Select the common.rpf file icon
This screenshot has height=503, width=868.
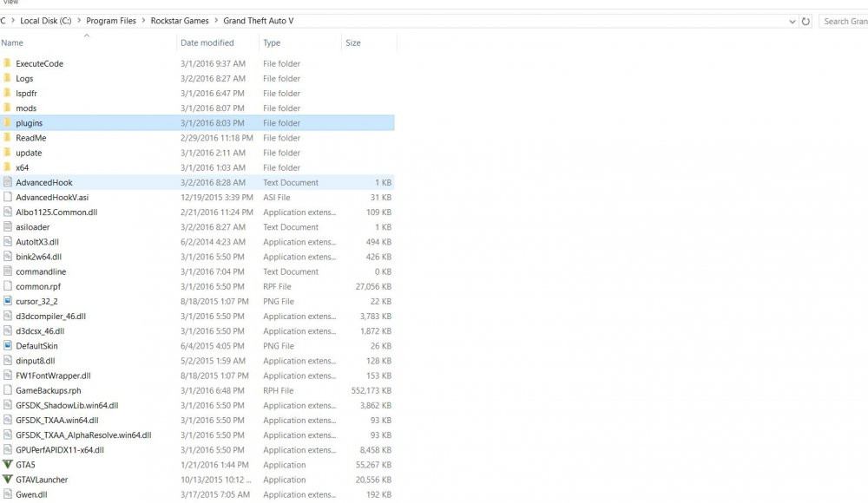click(x=7, y=286)
